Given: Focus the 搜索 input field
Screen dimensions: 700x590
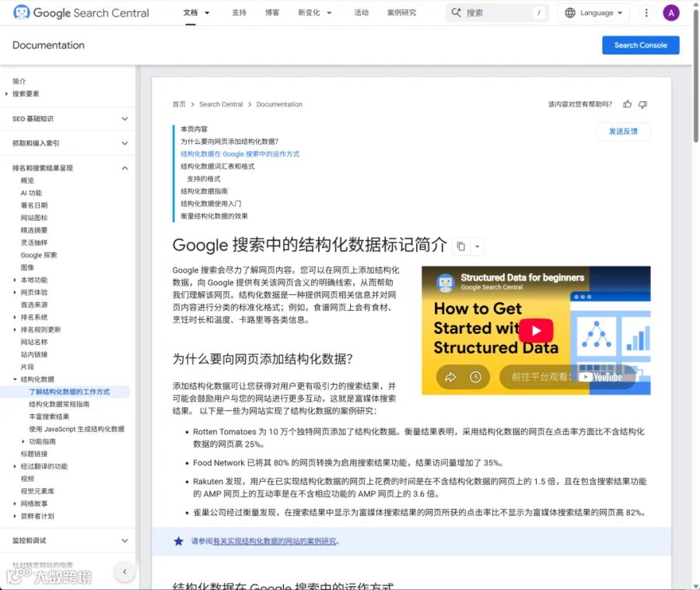Looking at the screenshot, I should pos(497,12).
